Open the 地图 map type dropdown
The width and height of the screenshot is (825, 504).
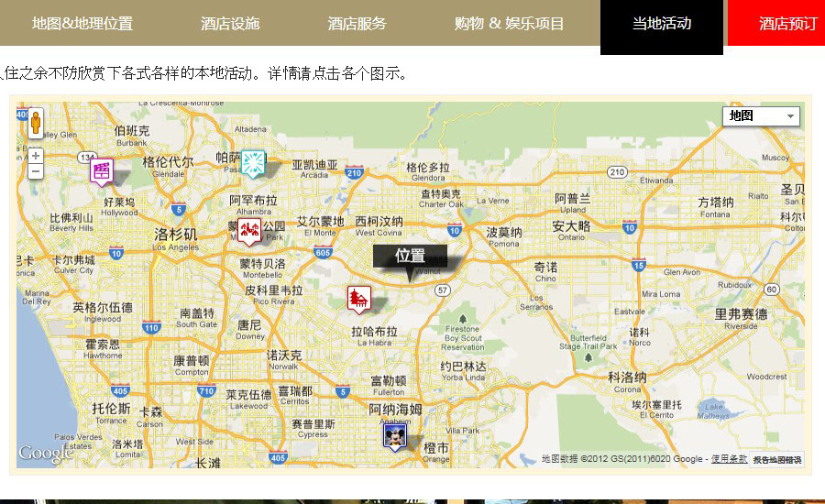click(x=762, y=115)
